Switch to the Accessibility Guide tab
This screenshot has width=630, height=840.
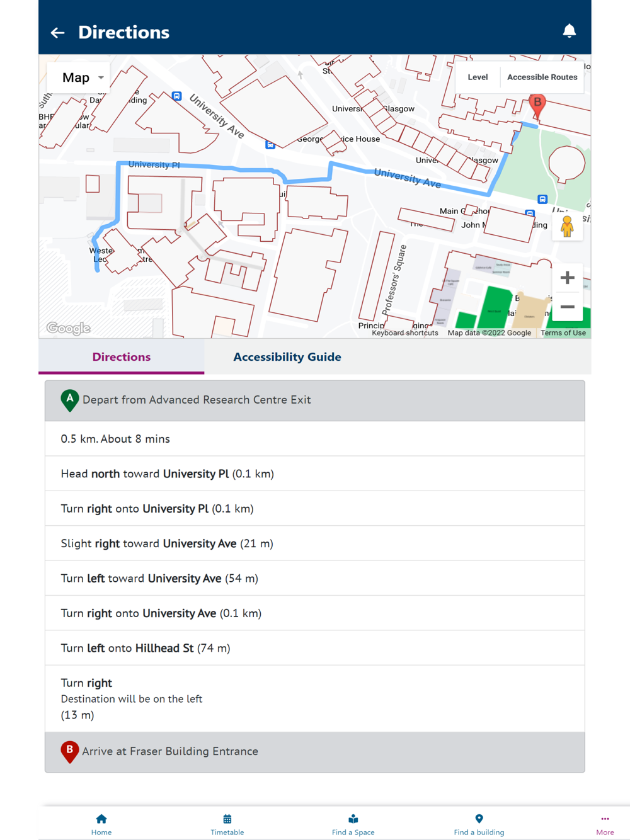coord(287,357)
